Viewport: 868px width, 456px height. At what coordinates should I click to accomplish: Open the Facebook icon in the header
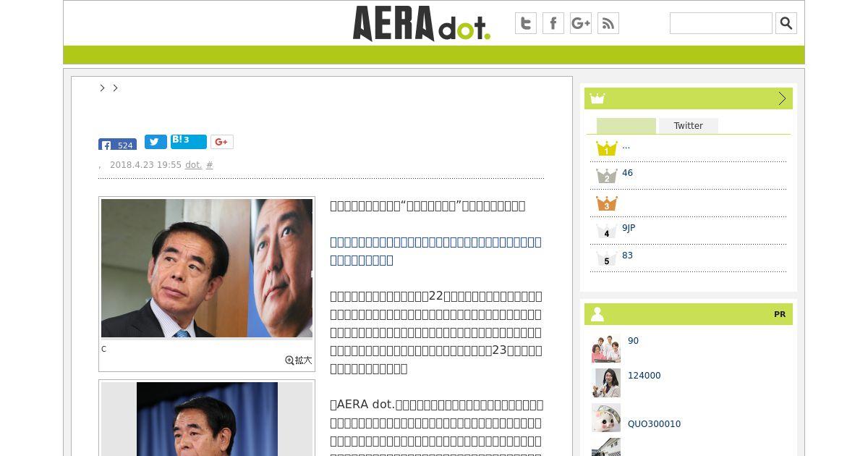click(x=553, y=23)
